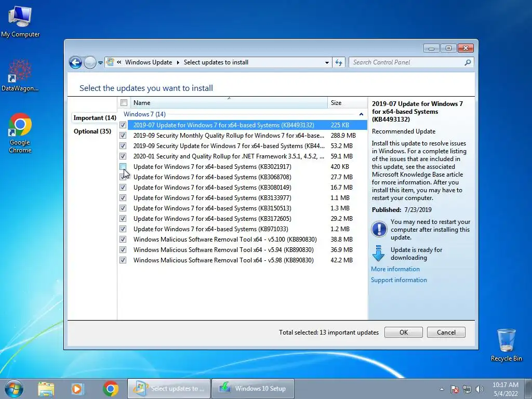
Task: Open the More information link
Action: pyautogui.click(x=395, y=269)
